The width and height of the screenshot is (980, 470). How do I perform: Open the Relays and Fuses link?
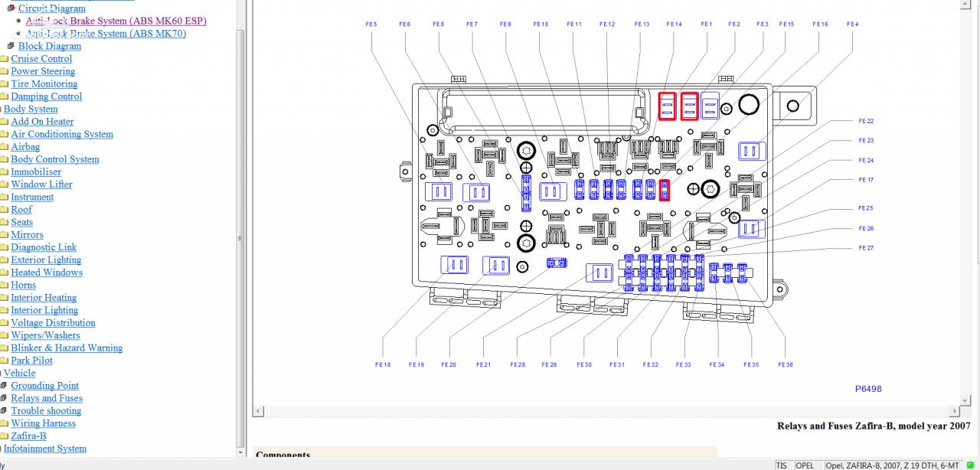[47, 398]
